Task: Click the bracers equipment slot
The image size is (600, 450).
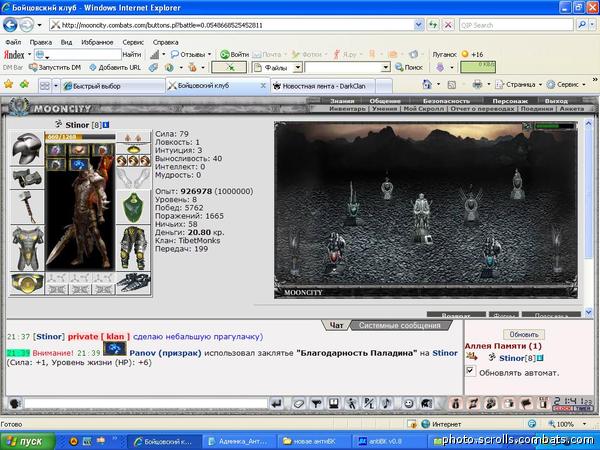Action: point(27,178)
